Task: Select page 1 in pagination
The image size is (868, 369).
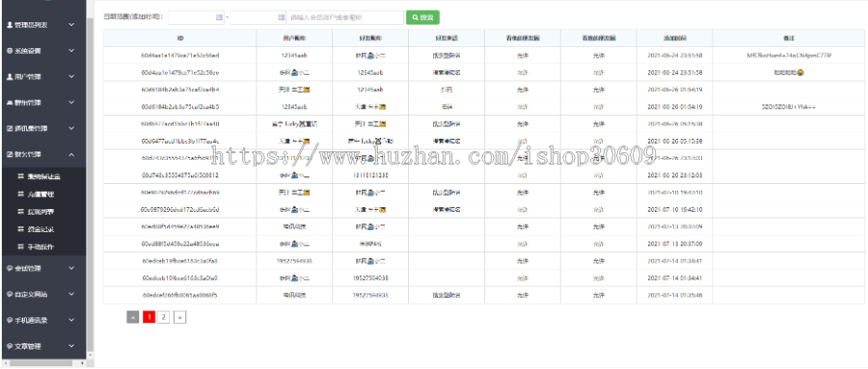Action: (x=149, y=317)
